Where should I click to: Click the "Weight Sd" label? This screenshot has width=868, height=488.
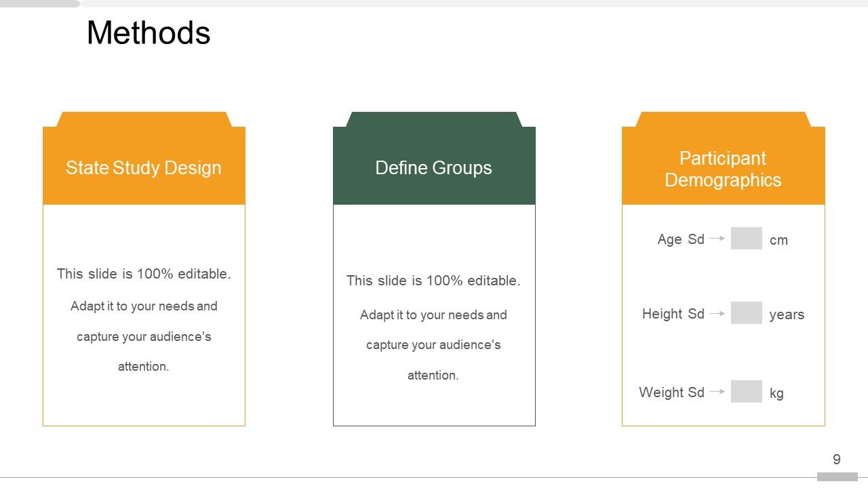click(671, 392)
